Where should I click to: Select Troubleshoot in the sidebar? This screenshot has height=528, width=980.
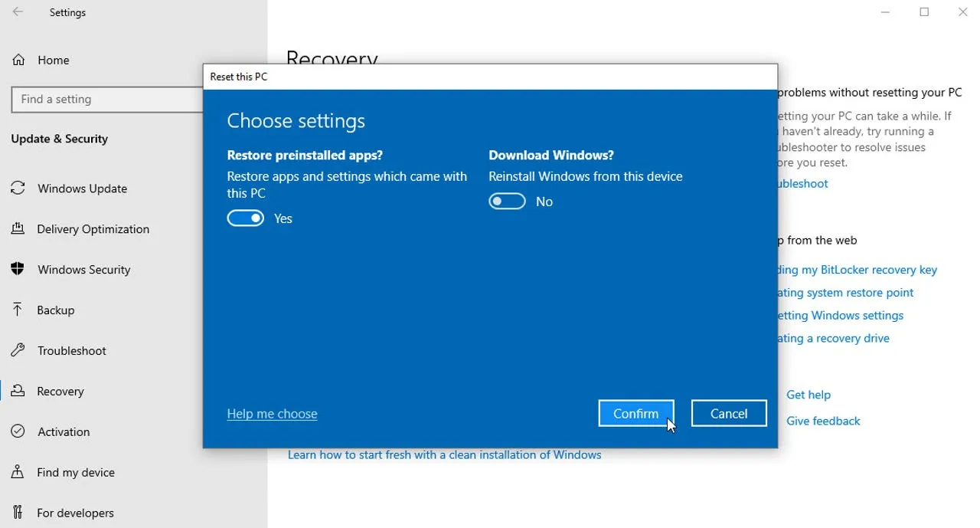[72, 351]
